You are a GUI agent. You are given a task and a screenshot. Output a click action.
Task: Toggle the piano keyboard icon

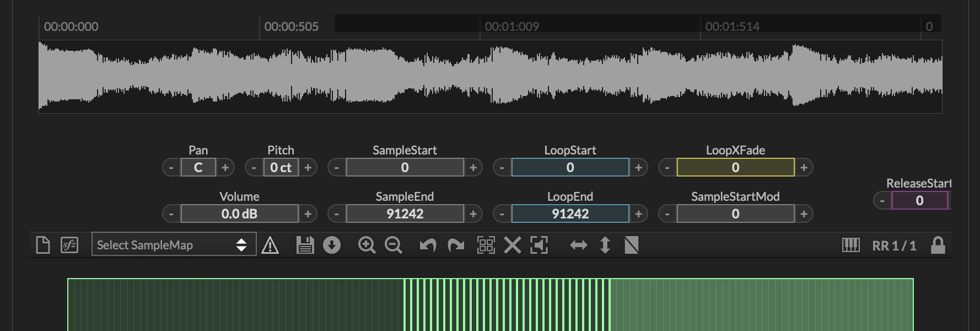click(850, 245)
